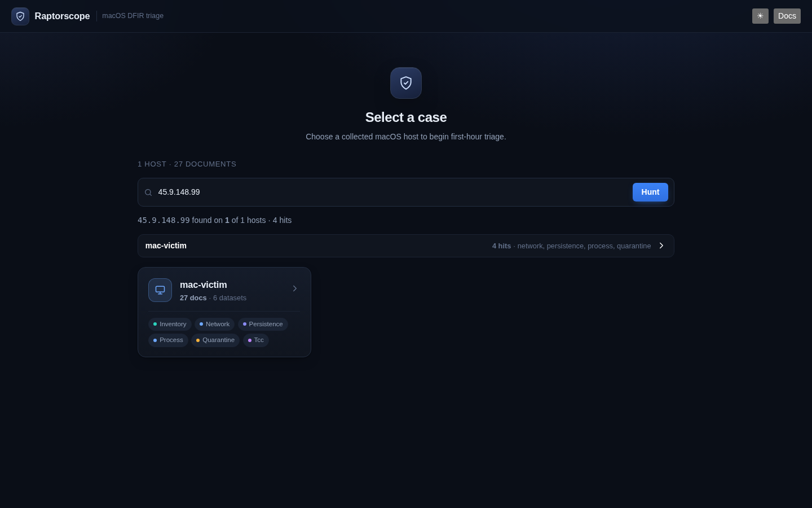
Task: Toggle light theme with sun button
Action: [x=760, y=16]
